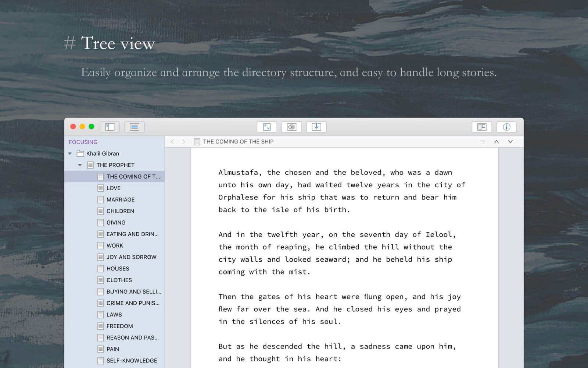Jump to next section via down chevron
Screen dimensions: 588x368
click(x=510, y=141)
